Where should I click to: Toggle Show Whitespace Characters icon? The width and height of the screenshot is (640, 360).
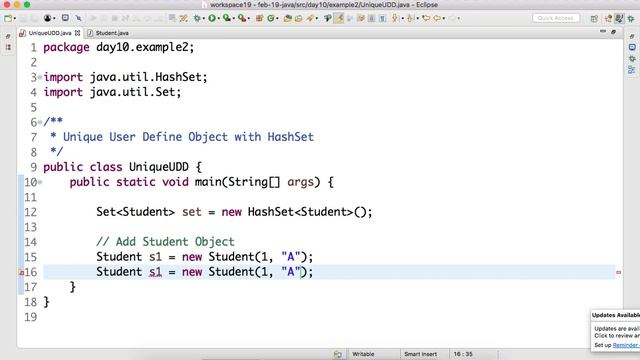coord(382,18)
